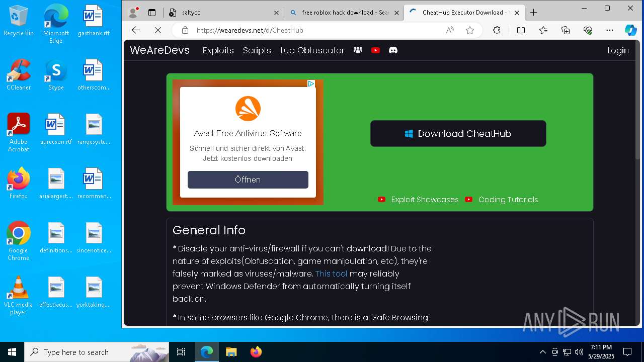The image size is (644, 362).
Task: Open Recycle Bin desktop icon
Action: (x=19, y=20)
